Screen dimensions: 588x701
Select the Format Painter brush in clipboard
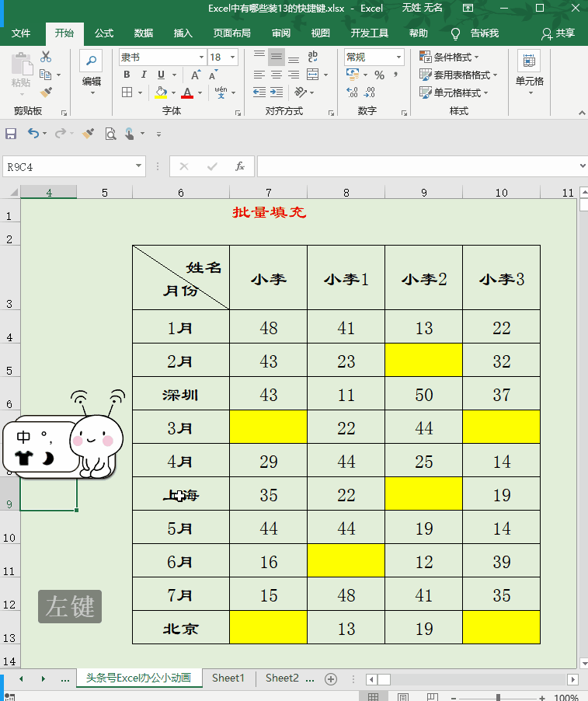click(x=46, y=92)
